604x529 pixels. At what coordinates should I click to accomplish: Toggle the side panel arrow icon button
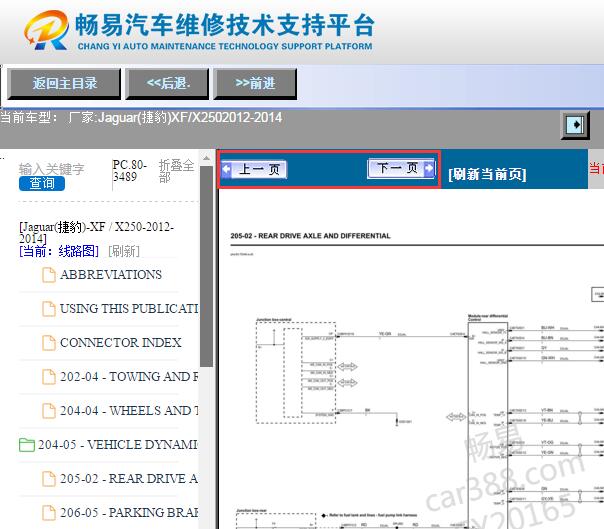(575, 125)
